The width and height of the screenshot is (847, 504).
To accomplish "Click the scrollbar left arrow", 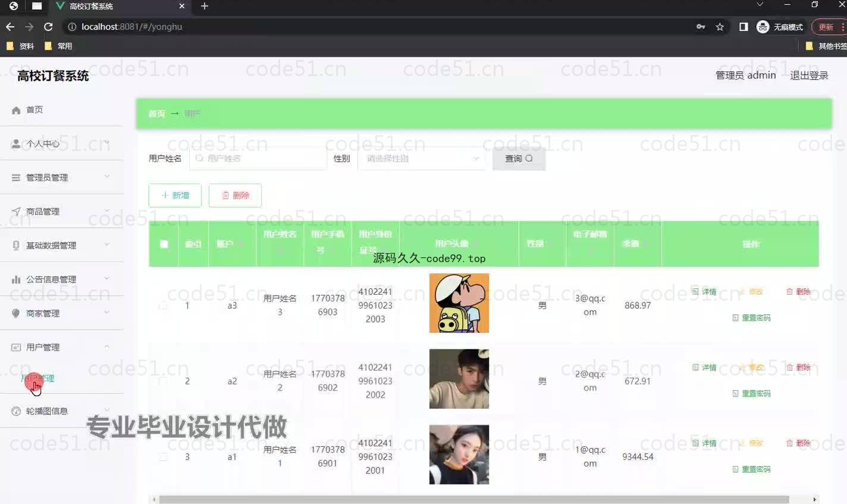I will 153,499.
